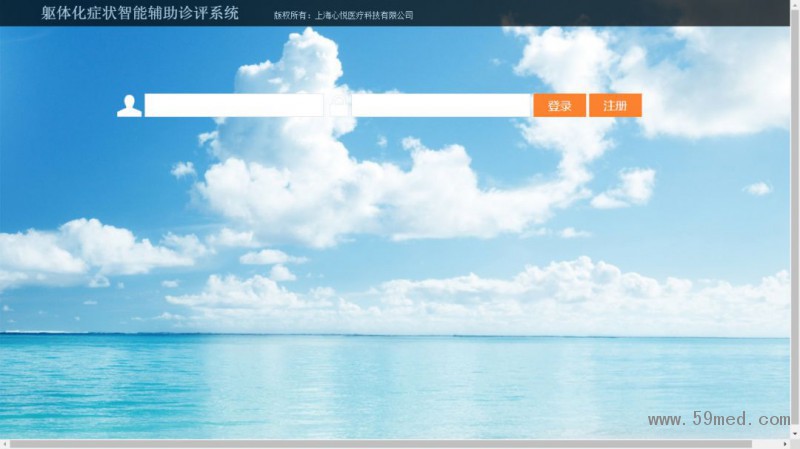Focus the password input field
The height and width of the screenshot is (449, 800).
click(441, 106)
